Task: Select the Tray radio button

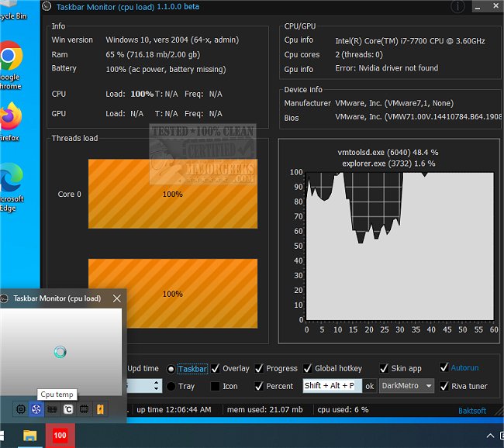Action: 171,386
